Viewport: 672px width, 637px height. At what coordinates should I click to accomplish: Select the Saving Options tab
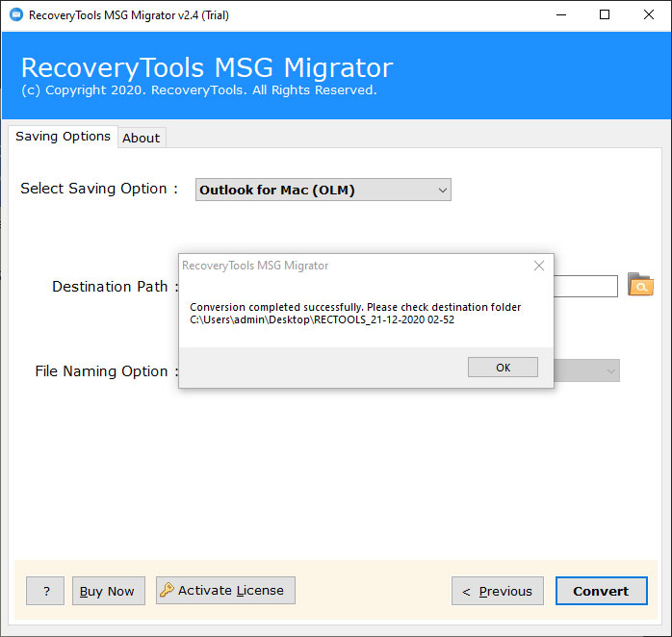[63, 137]
